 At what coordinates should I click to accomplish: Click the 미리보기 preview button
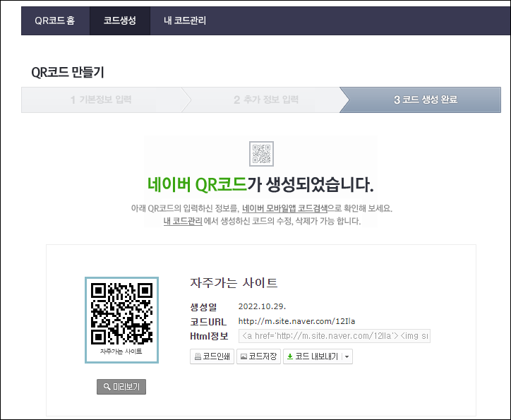121,387
